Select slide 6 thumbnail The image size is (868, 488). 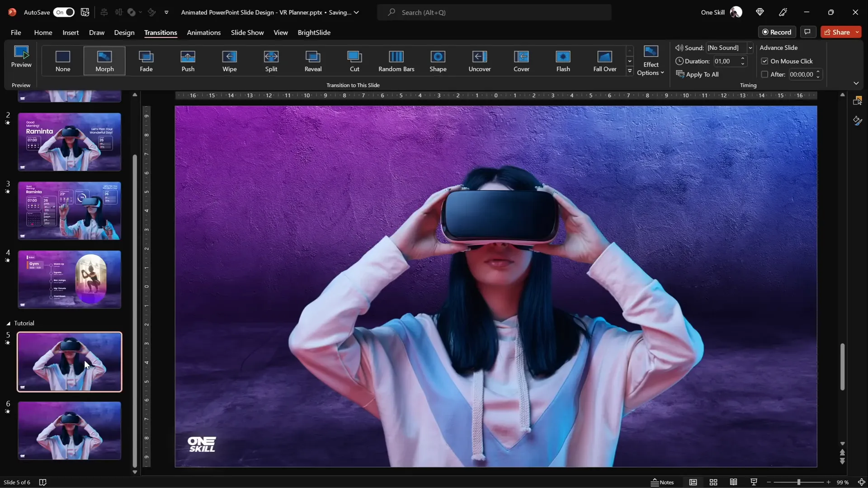(x=70, y=431)
